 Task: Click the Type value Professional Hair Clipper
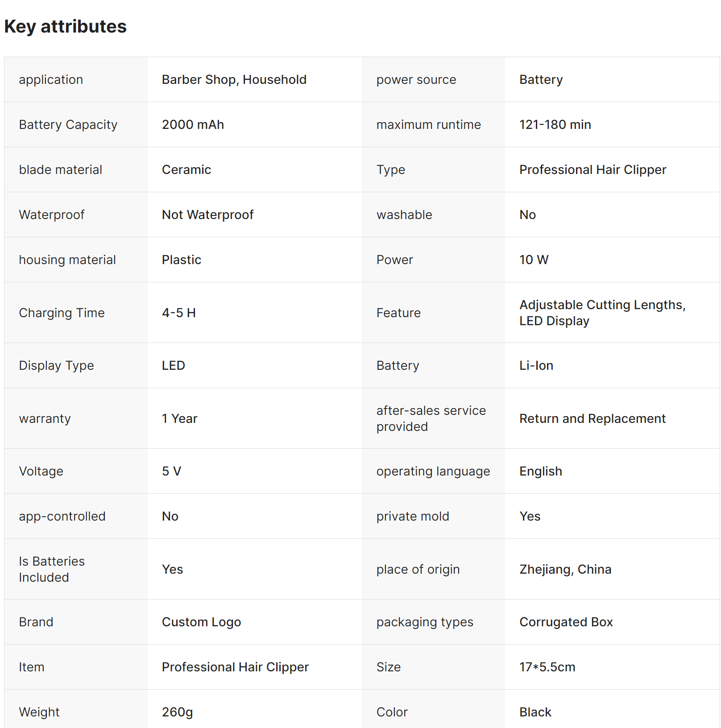click(593, 170)
